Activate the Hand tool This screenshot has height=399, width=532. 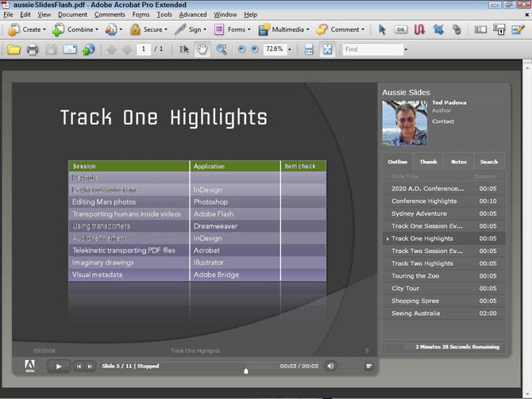pos(202,49)
